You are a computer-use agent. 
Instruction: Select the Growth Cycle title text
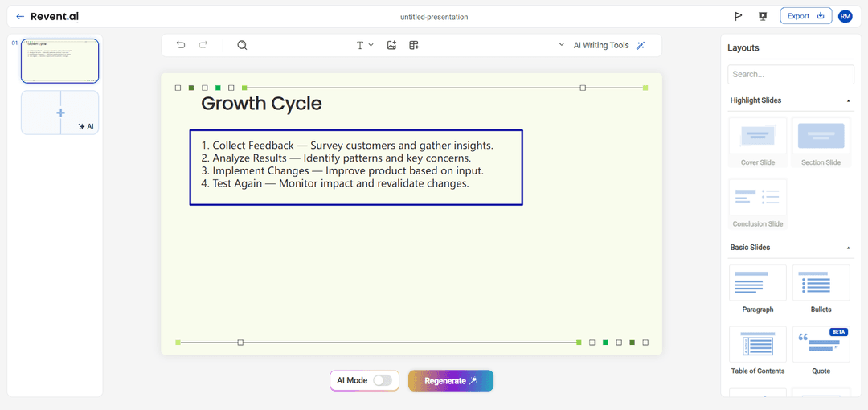261,104
